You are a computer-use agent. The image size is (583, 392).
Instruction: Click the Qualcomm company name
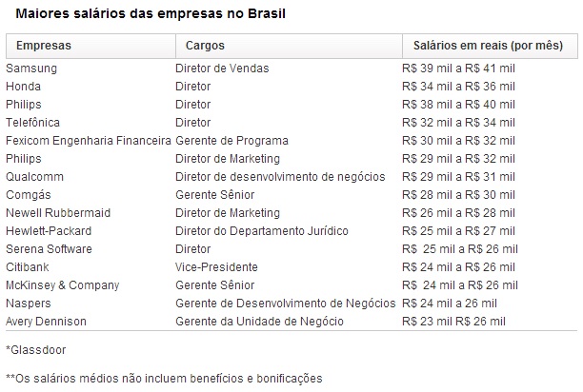(x=34, y=177)
